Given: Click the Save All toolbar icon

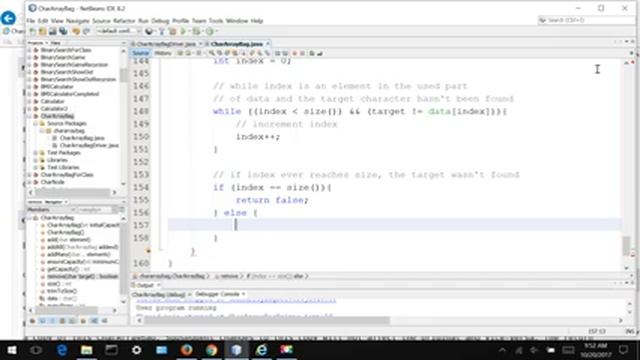Looking at the screenshot, I should click(63, 31).
